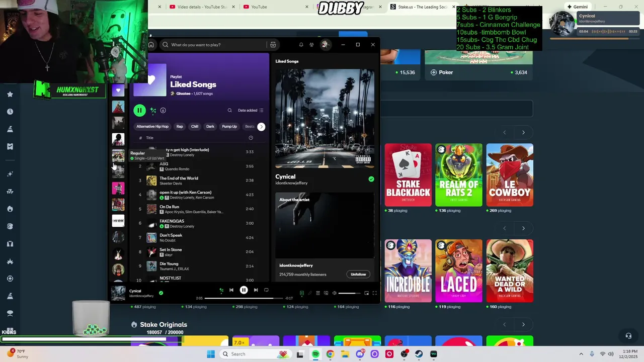Open Poker category on Stake
The width and height of the screenshot is (644, 362).
[479, 72]
